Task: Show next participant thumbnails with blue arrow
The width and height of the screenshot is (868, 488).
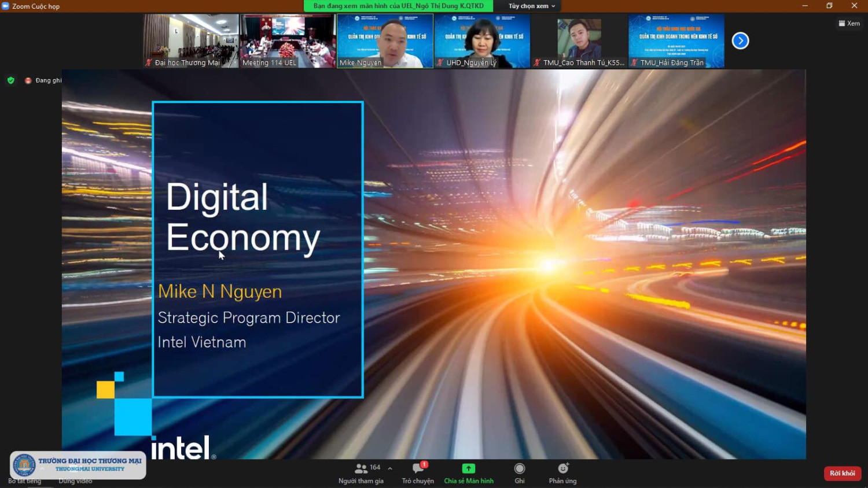Action: point(740,40)
